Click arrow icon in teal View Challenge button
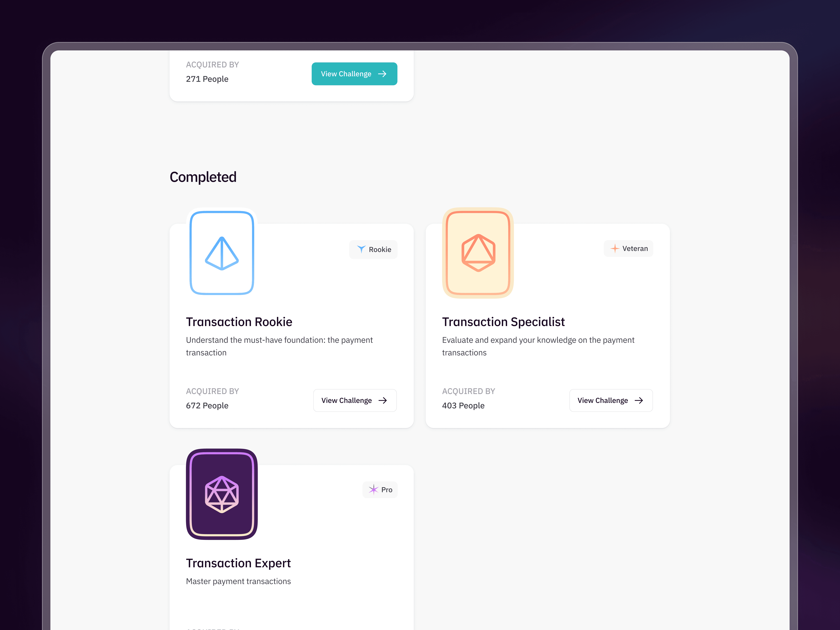Viewport: 840px width, 630px height. tap(382, 74)
